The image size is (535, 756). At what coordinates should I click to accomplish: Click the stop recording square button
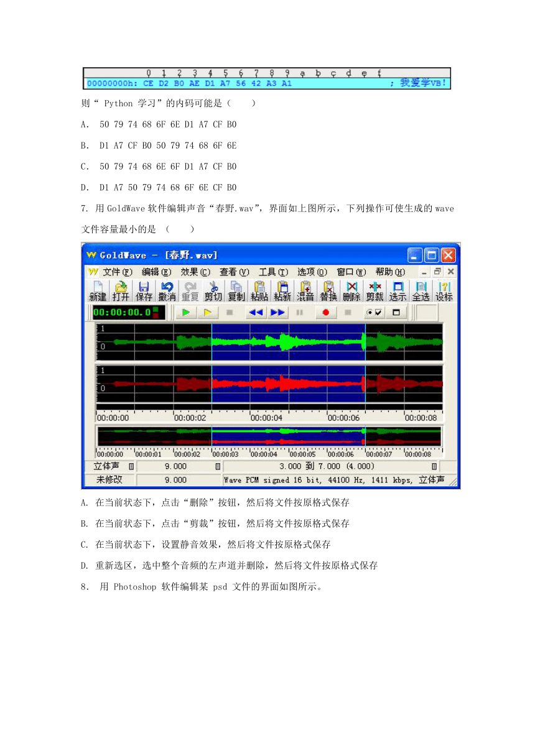[348, 312]
